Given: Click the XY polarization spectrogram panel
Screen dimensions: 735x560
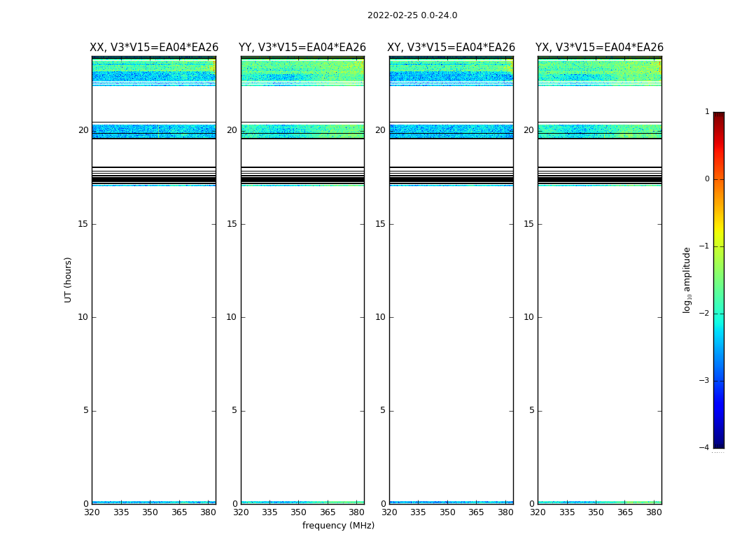Looking at the screenshot, I should pos(451,280).
